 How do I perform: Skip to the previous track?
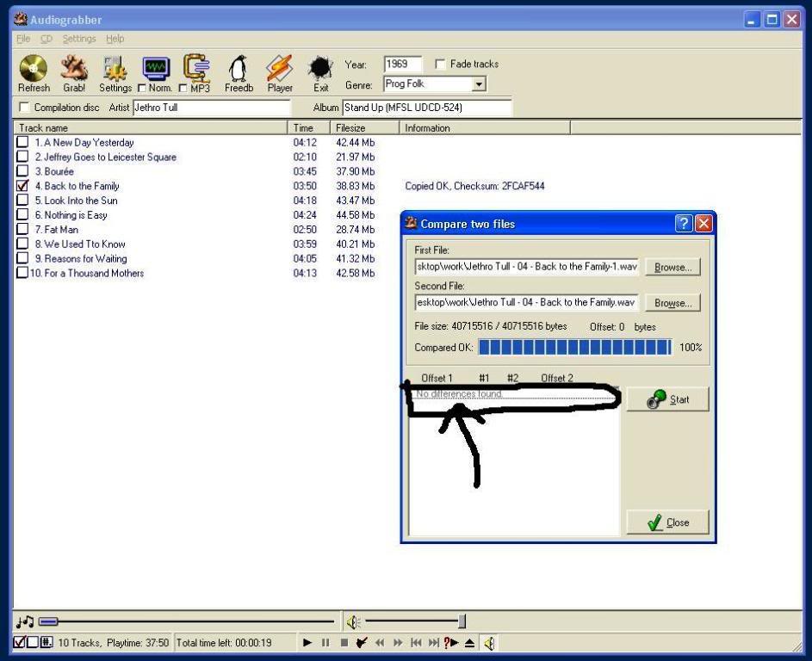tap(416, 642)
